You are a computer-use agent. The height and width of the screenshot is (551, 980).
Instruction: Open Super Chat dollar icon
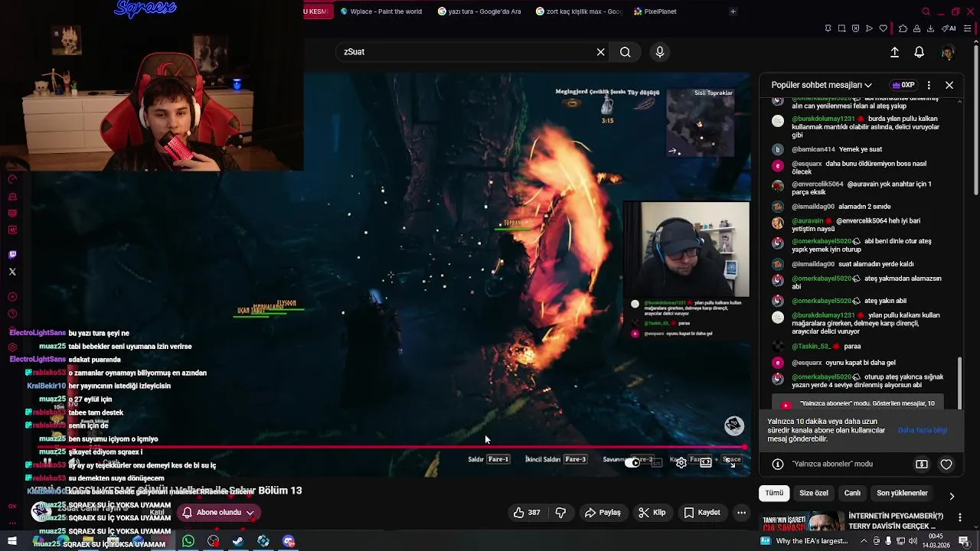pos(922,464)
